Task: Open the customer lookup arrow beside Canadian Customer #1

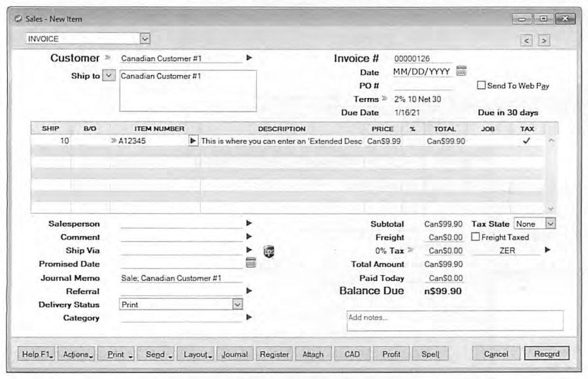Action: pyautogui.click(x=249, y=58)
